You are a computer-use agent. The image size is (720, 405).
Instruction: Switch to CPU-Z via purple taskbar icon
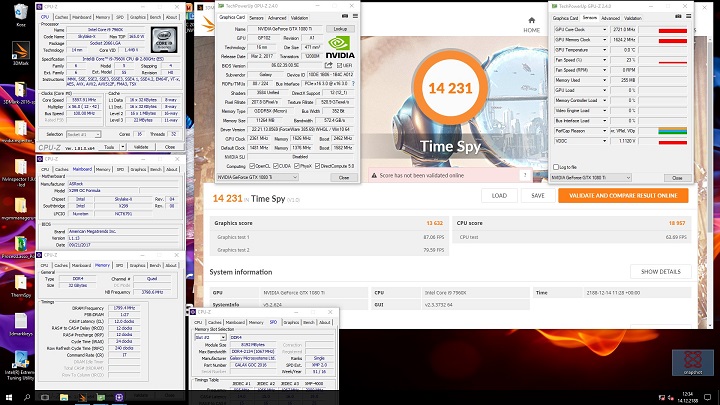coord(119,397)
